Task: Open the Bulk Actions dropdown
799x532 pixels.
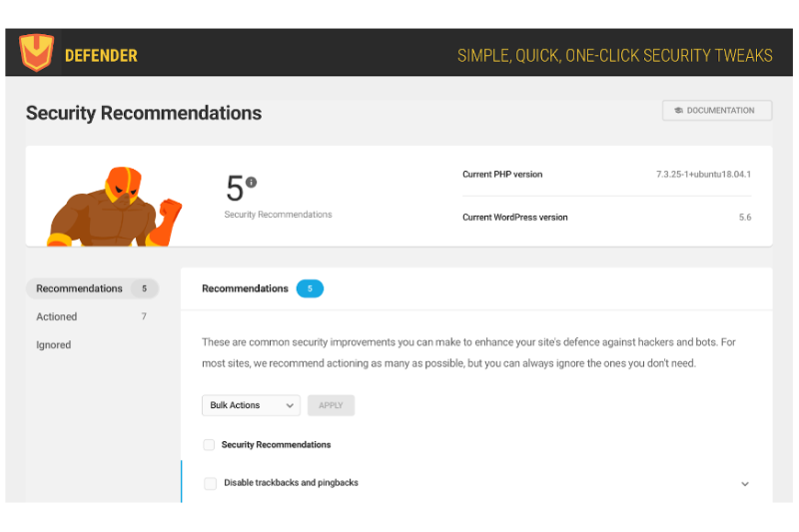Action: (x=251, y=405)
